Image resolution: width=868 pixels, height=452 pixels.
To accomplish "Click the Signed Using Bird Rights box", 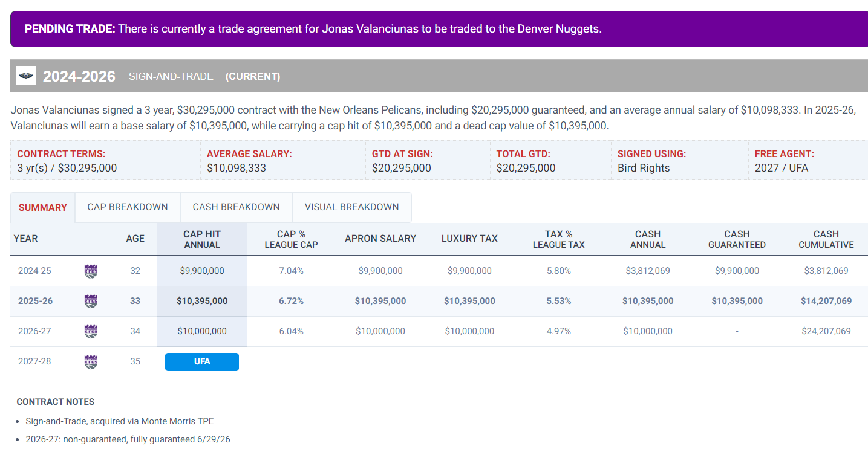I will point(679,161).
